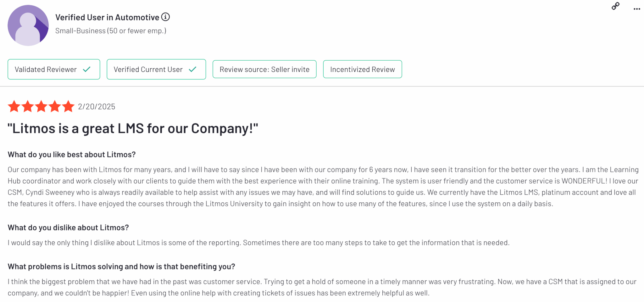The width and height of the screenshot is (644, 302).
Task: Click the 2/20/2025 review date
Action: pos(97,107)
